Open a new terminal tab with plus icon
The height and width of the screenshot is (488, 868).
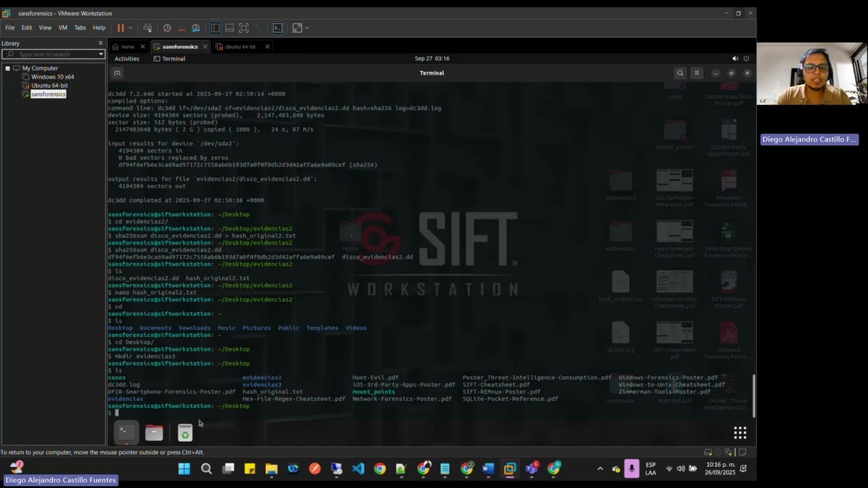coord(117,73)
